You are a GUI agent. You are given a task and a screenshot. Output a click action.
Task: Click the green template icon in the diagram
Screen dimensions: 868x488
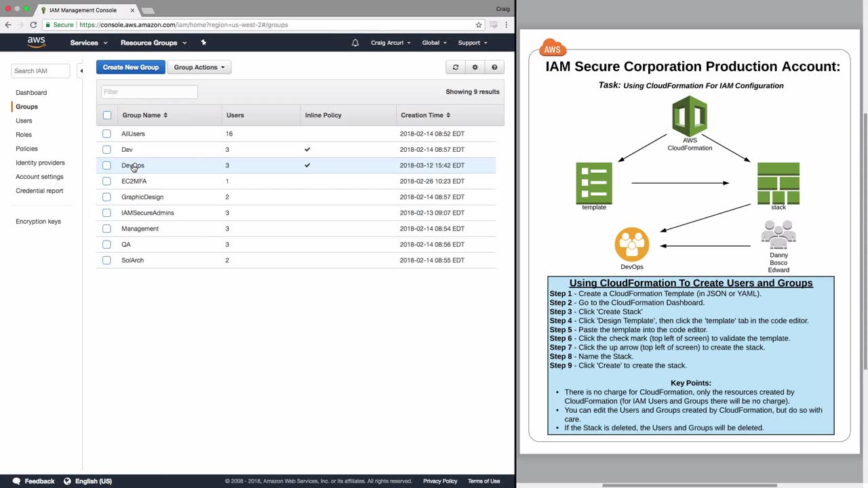click(594, 183)
